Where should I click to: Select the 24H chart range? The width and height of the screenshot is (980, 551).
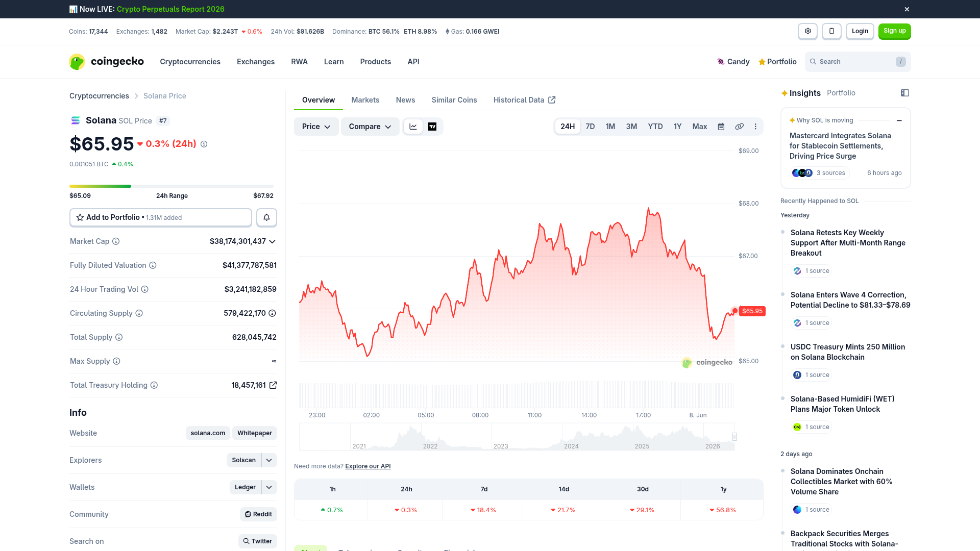pos(568,127)
